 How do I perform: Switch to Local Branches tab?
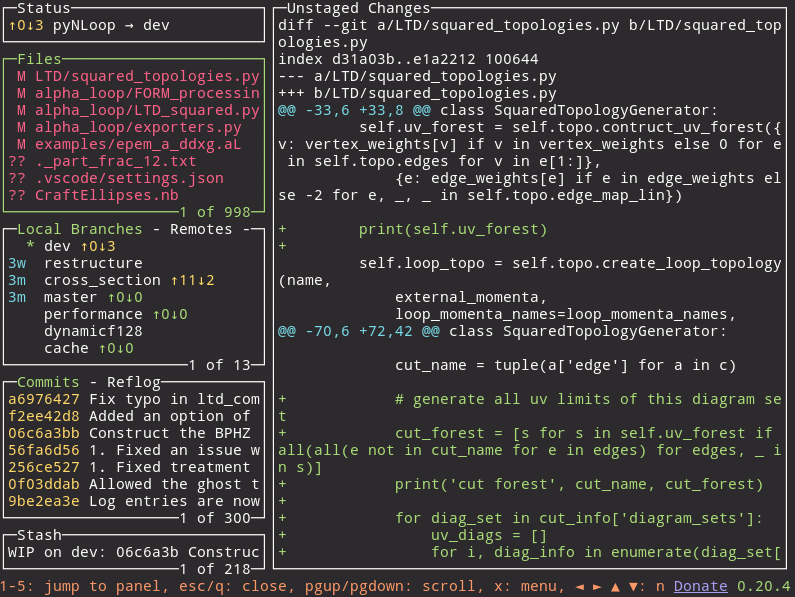pos(80,229)
